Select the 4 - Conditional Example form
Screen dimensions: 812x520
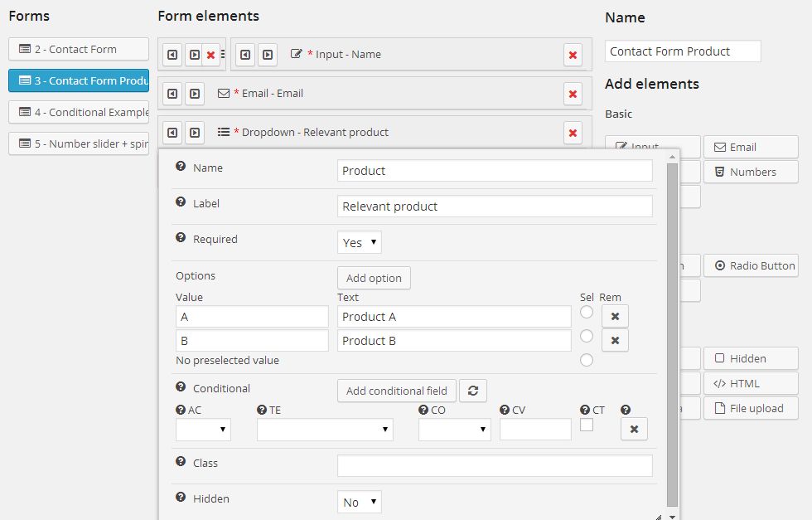(79, 112)
